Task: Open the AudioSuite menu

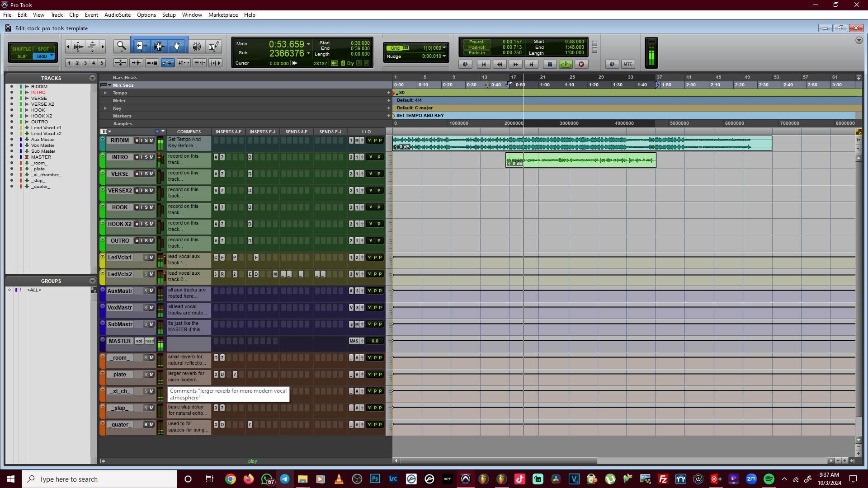Action: tap(117, 15)
